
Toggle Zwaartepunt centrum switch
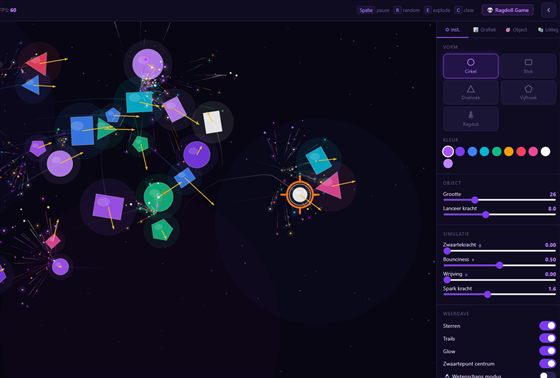click(x=548, y=364)
